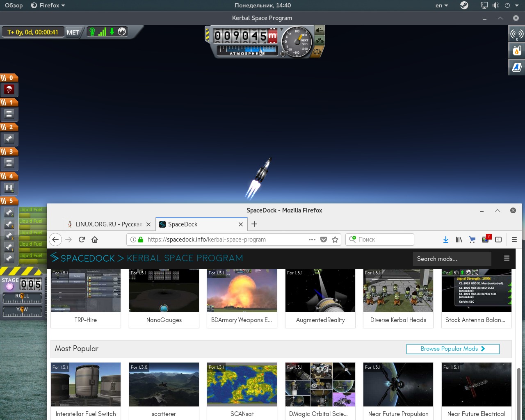Toggle the Firefox sidebar

[x=498, y=240]
